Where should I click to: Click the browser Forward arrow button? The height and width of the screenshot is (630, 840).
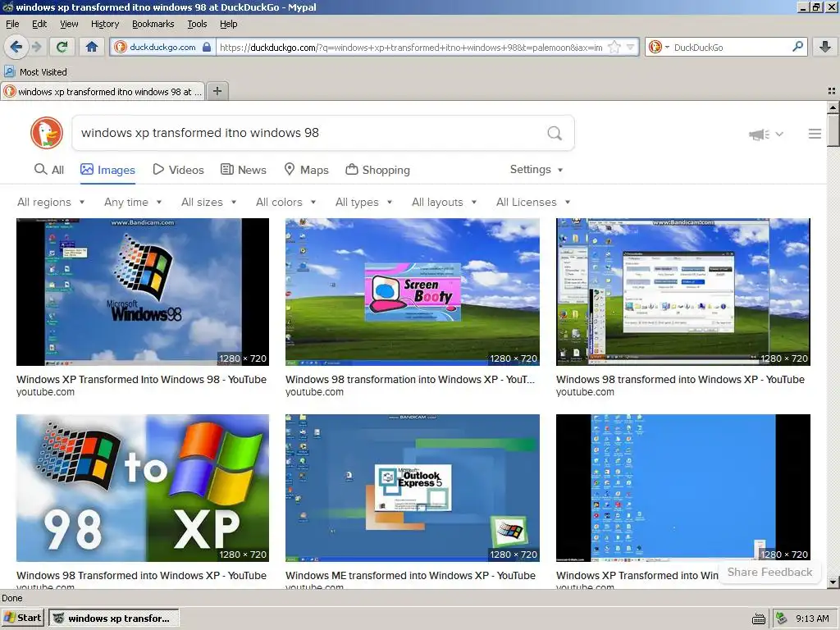36,47
